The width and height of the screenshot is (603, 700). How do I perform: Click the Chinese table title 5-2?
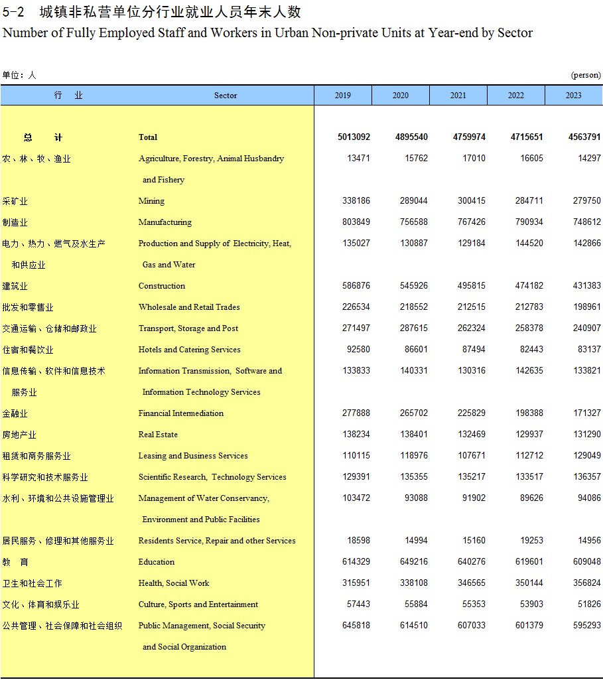[x=152, y=11]
